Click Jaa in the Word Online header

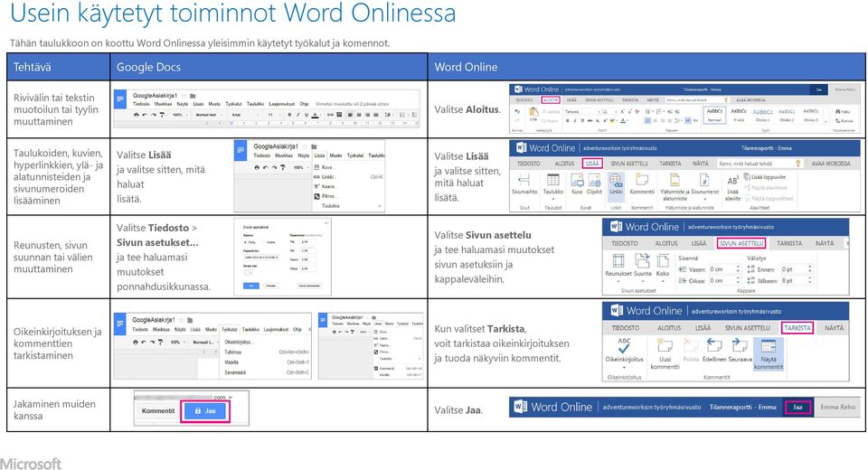[x=797, y=407]
